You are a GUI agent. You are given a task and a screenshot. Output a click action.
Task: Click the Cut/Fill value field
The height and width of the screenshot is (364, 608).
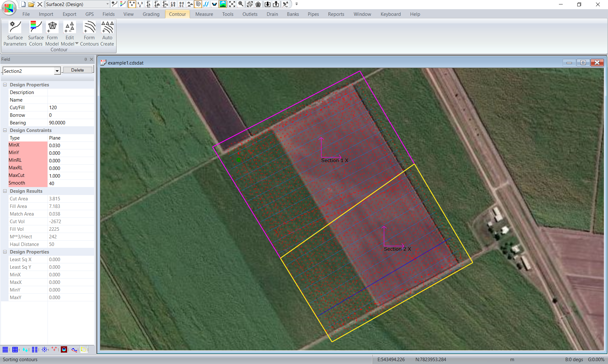click(70, 108)
